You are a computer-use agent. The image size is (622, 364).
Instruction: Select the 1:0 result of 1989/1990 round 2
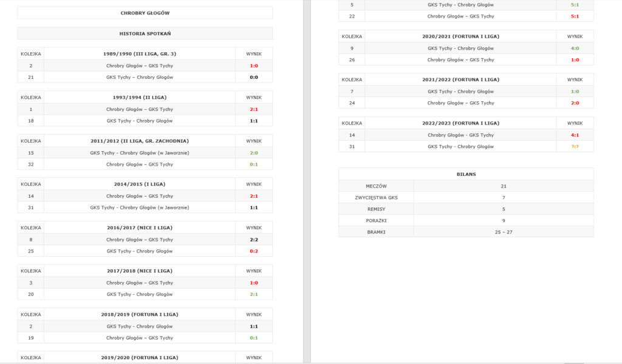coord(254,66)
